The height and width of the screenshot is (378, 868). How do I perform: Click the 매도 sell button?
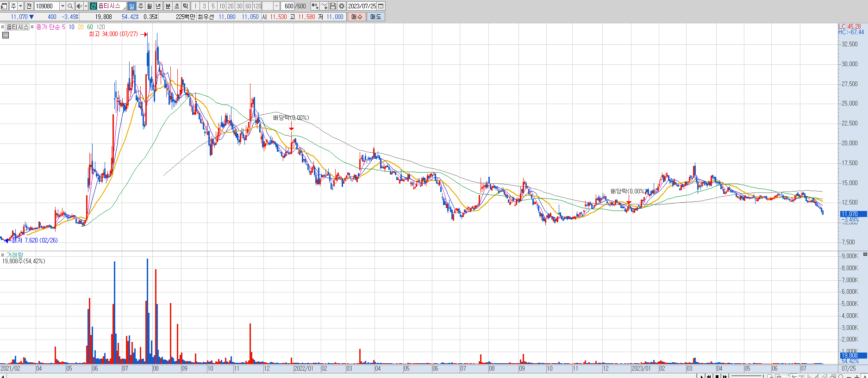click(375, 17)
